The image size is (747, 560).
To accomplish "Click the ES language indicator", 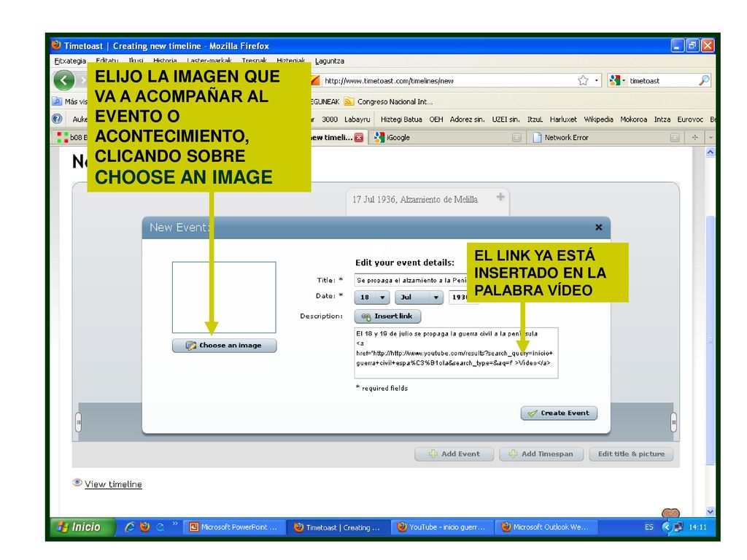I will coord(649,527).
